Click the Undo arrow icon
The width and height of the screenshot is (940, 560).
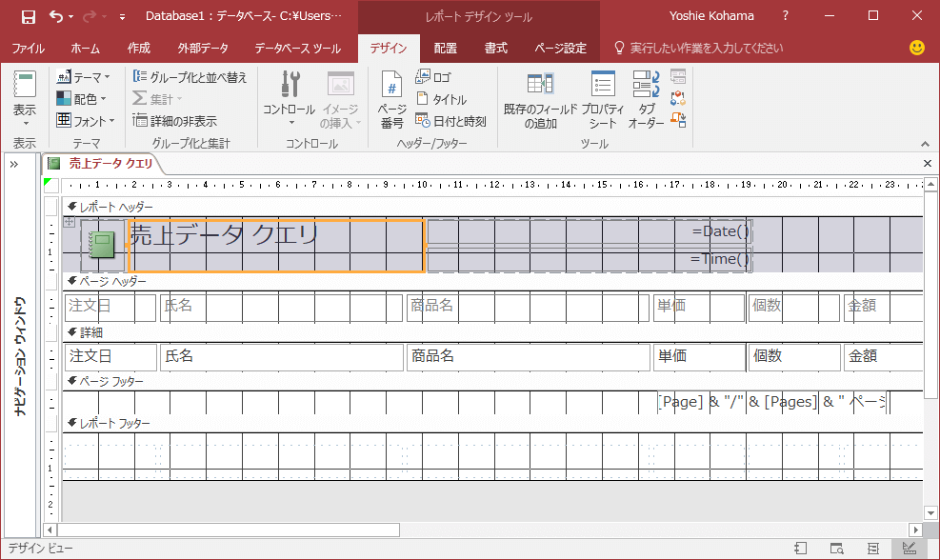[56, 16]
